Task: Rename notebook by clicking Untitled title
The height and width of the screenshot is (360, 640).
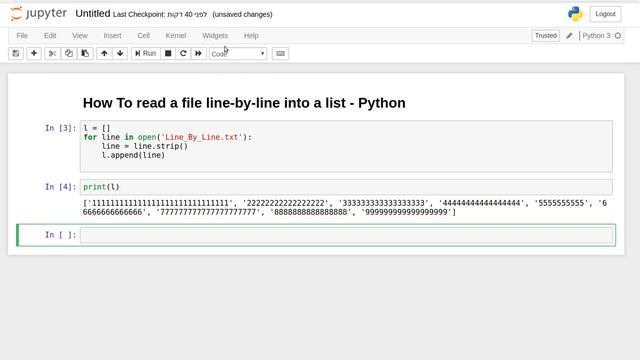Action: [x=93, y=13]
